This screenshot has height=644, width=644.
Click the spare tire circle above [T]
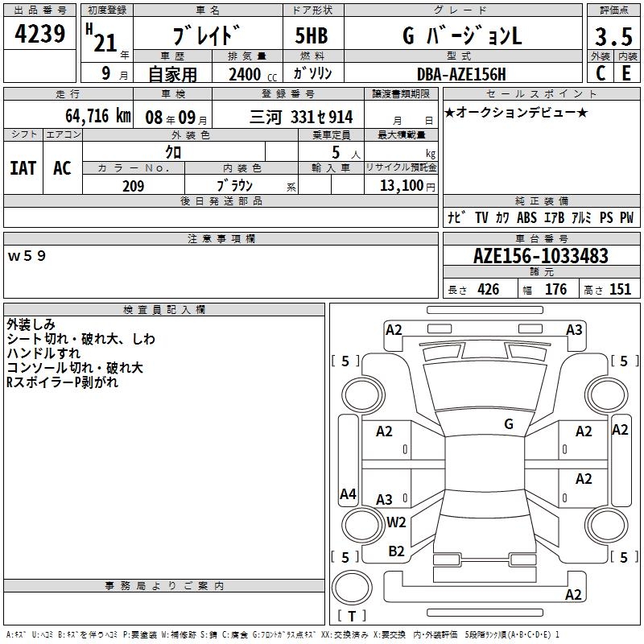[352, 588]
